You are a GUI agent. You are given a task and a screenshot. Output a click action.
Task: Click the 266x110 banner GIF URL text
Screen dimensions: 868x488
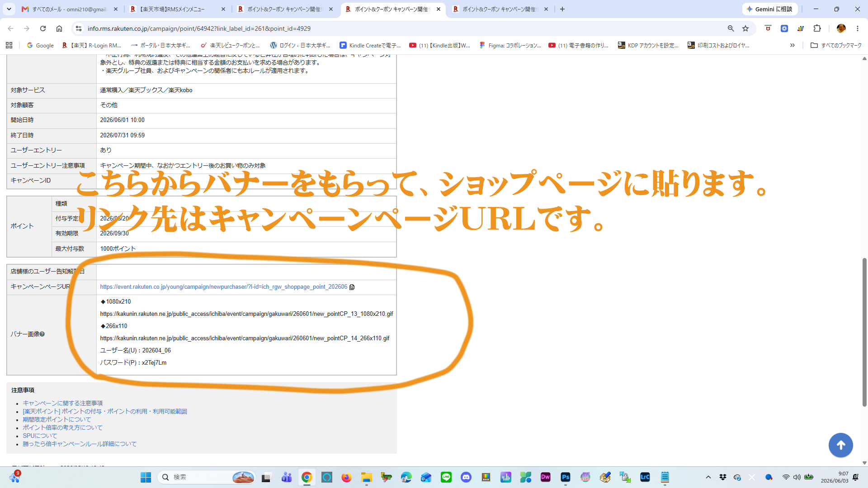pos(245,338)
